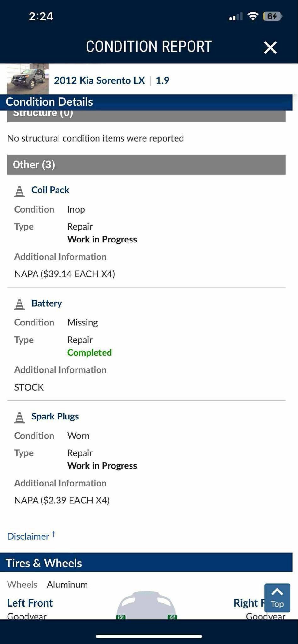Click the cone icon beside Battery

(x=20, y=304)
